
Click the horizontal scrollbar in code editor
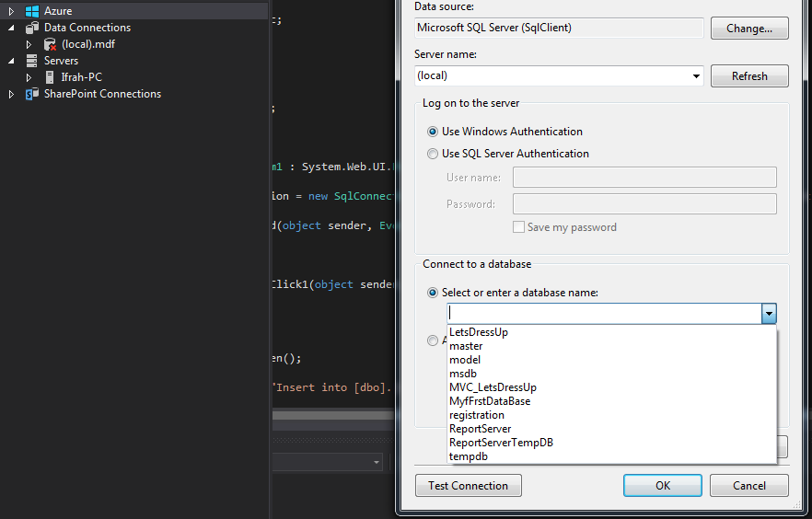(x=333, y=415)
